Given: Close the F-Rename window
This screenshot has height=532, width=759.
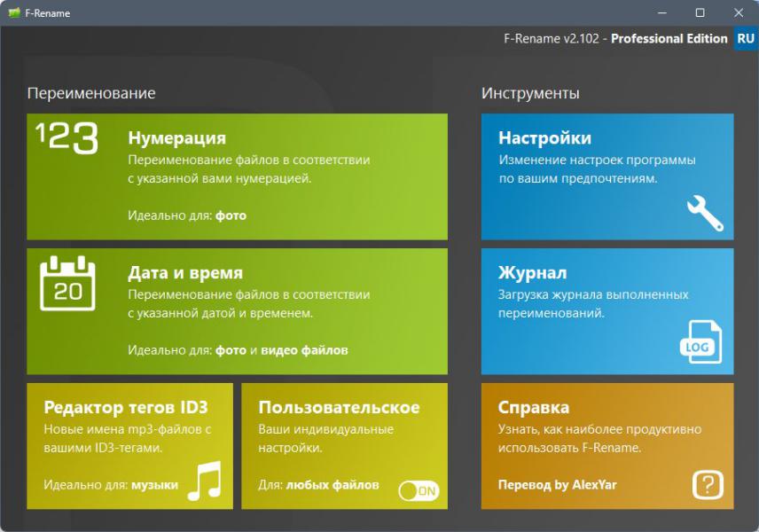Looking at the screenshot, I should 739,13.
